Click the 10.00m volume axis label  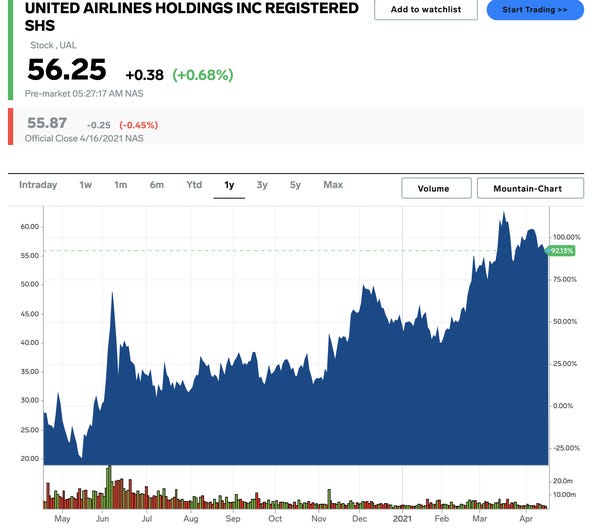564,495
